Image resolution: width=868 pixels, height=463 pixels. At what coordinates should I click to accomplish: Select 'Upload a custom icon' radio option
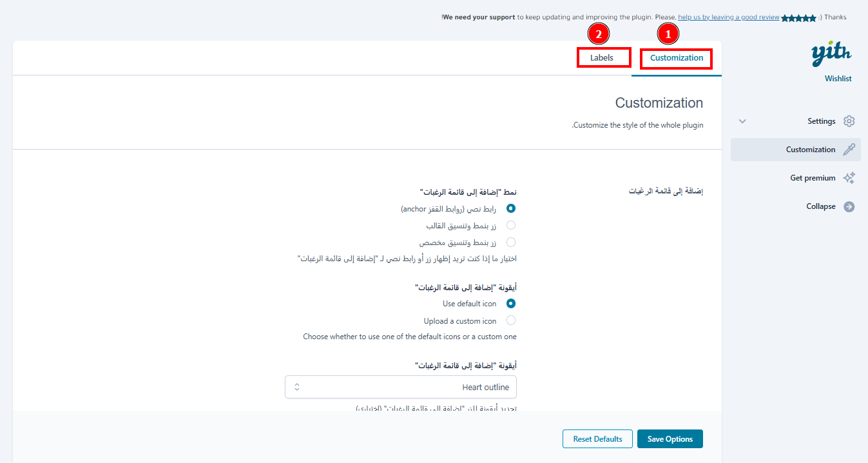(511, 320)
